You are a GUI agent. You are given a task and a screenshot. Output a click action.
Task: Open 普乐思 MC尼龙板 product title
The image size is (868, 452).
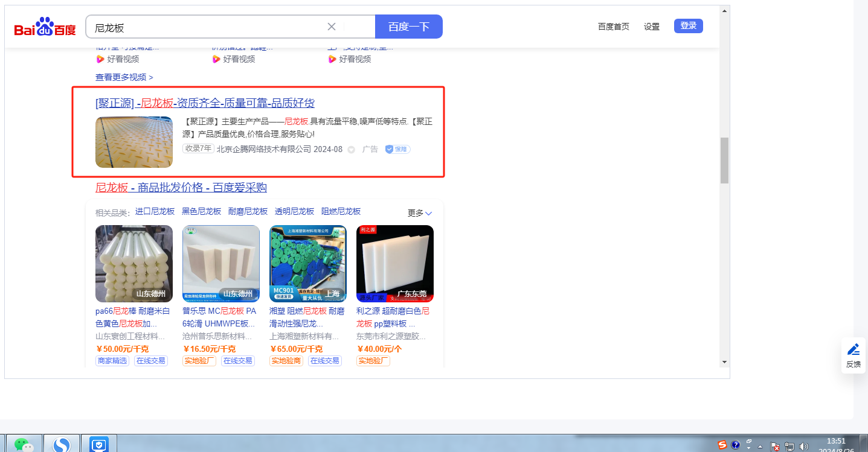[220, 317]
